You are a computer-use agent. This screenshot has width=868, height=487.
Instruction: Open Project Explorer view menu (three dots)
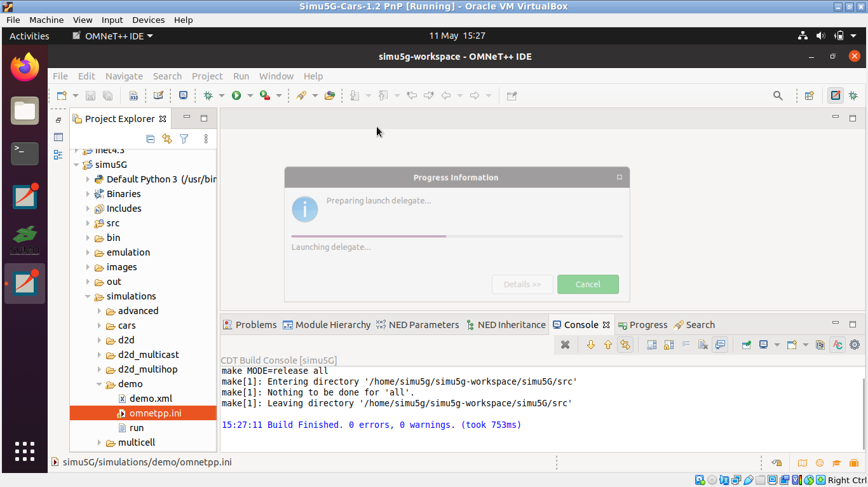[x=206, y=139]
